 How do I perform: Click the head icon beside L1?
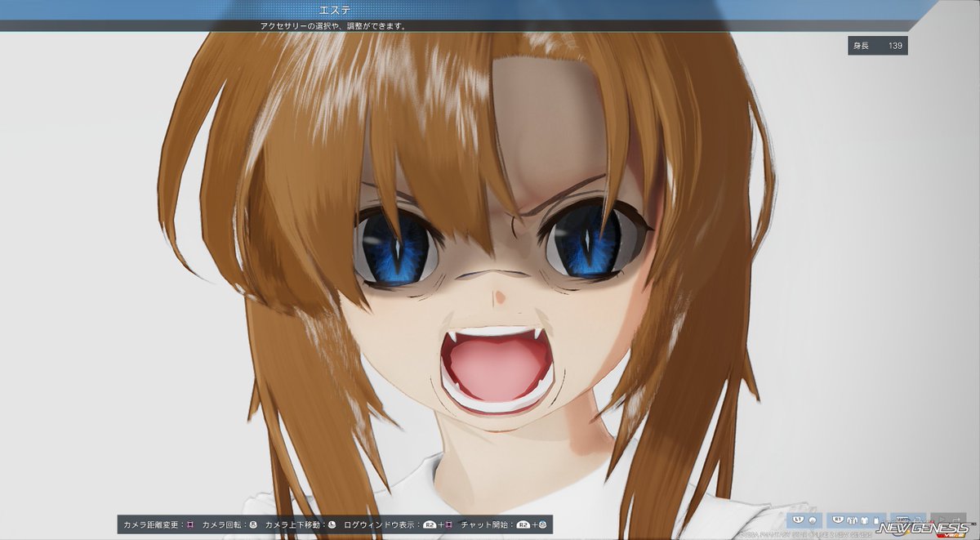coord(813,520)
